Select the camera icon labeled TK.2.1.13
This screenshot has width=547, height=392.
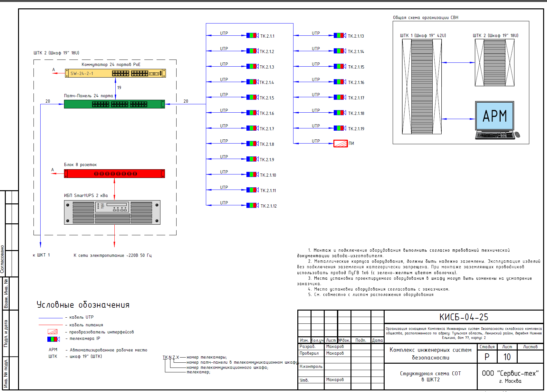click(340, 35)
